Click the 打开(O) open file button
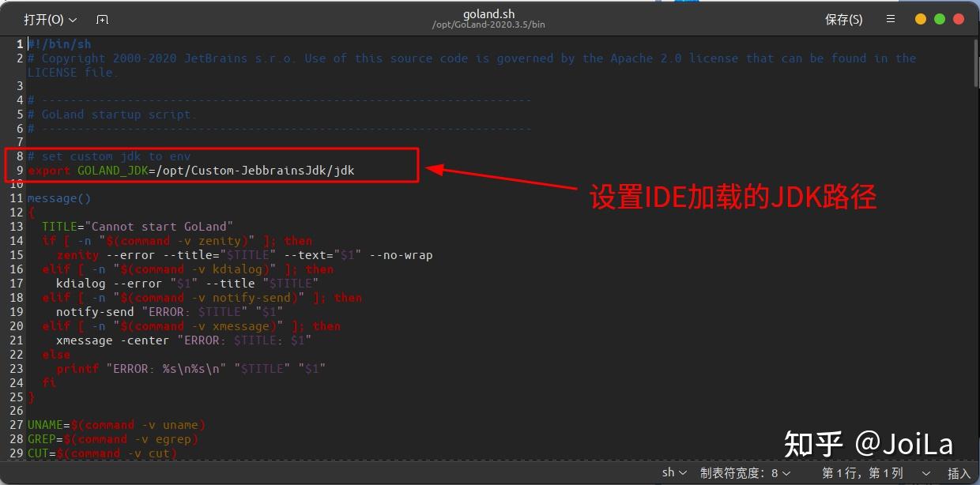The height and width of the screenshot is (485, 980). [50, 19]
